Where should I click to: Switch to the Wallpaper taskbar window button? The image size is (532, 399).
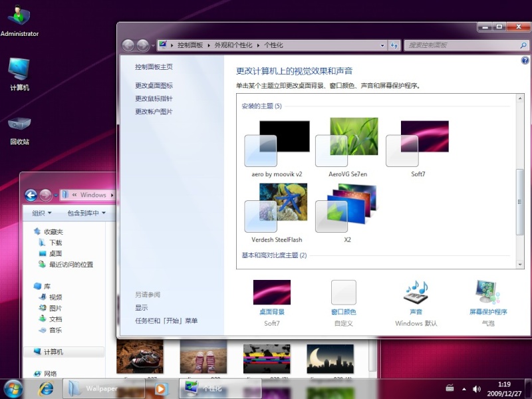pyautogui.click(x=104, y=389)
